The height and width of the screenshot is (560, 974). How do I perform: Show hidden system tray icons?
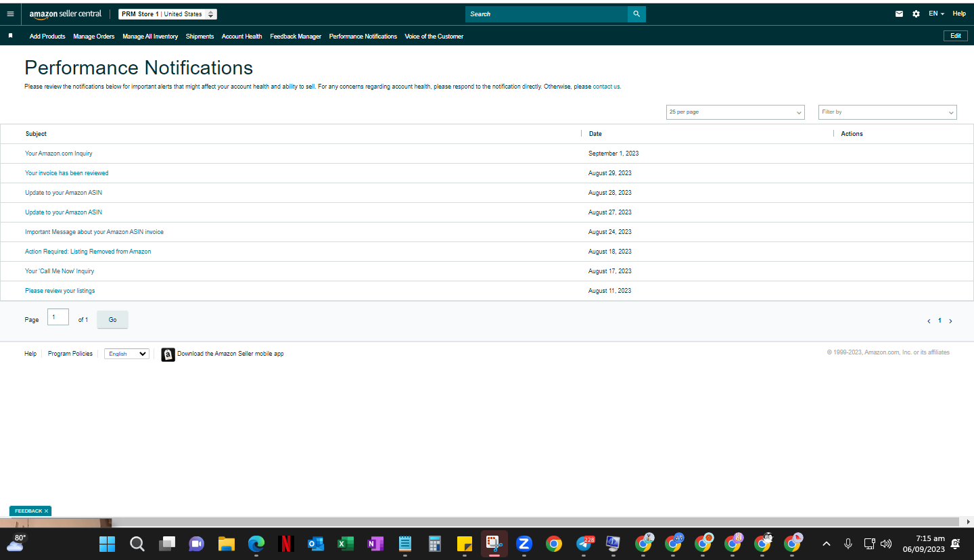pos(826,544)
